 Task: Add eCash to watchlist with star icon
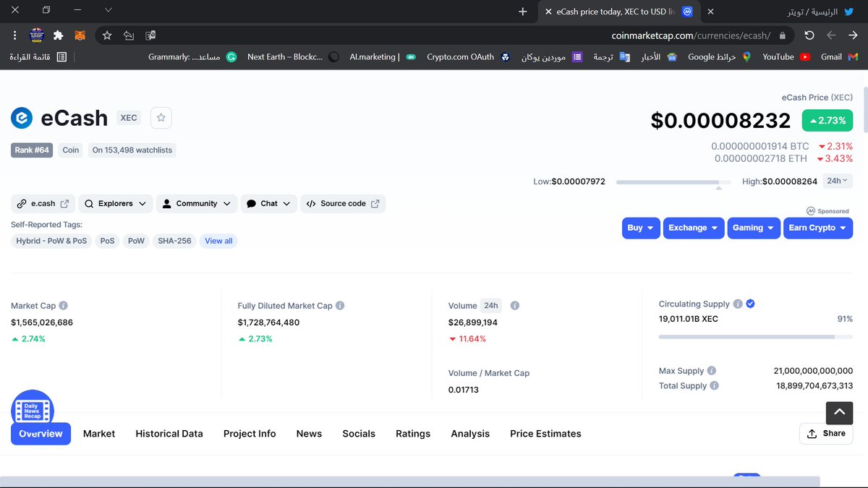point(161,118)
